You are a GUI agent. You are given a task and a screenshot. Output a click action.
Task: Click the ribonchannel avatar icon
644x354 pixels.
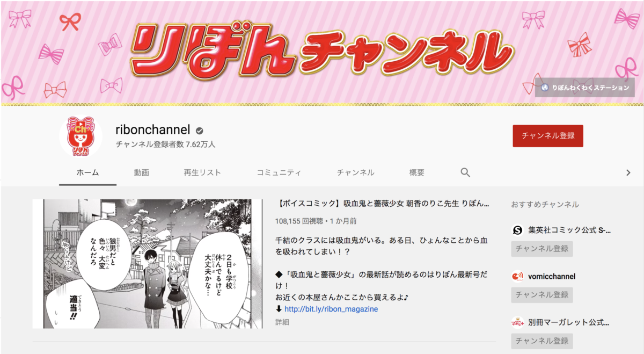click(x=80, y=136)
